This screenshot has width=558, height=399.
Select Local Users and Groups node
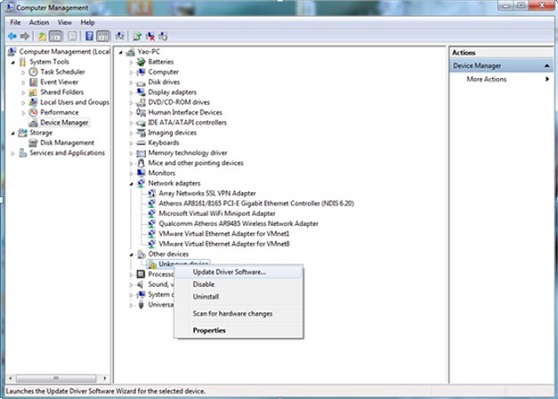coord(74,102)
